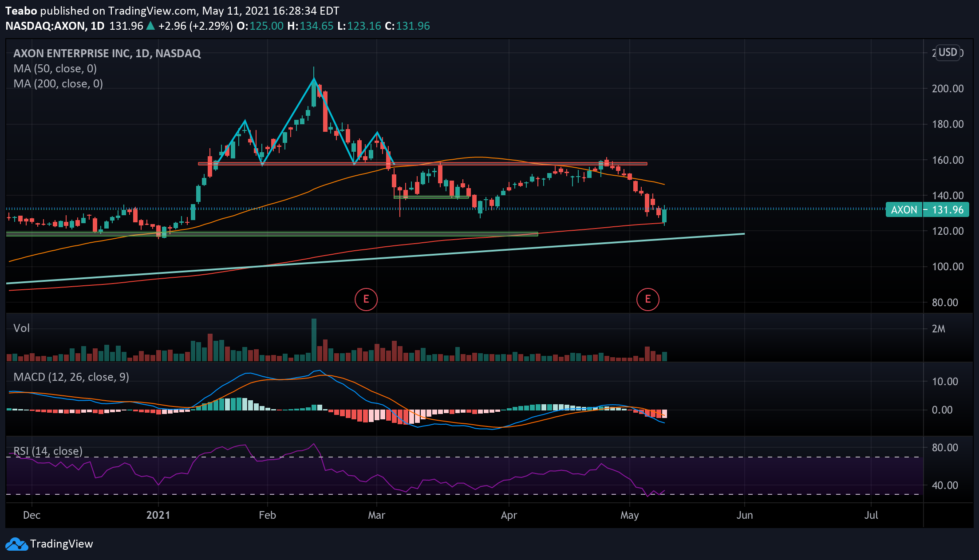Click the 100.00 price axis label
This screenshot has width=979, height=560.
948,267
